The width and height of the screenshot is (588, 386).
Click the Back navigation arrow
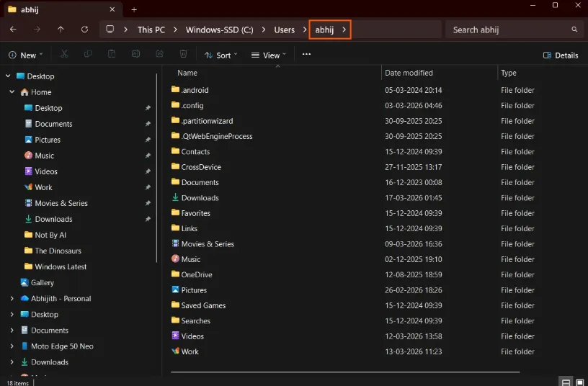point(13,30)
